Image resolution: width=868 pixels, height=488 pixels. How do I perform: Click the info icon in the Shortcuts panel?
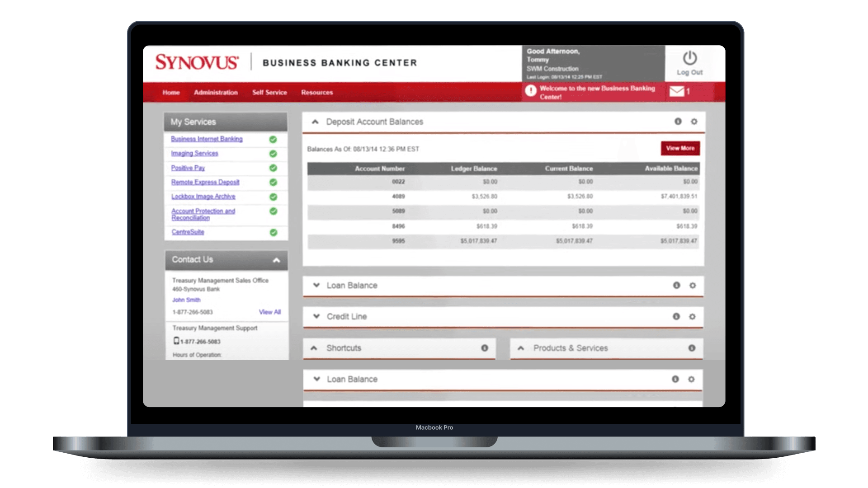pyautogui.click(x=485, y=348)
